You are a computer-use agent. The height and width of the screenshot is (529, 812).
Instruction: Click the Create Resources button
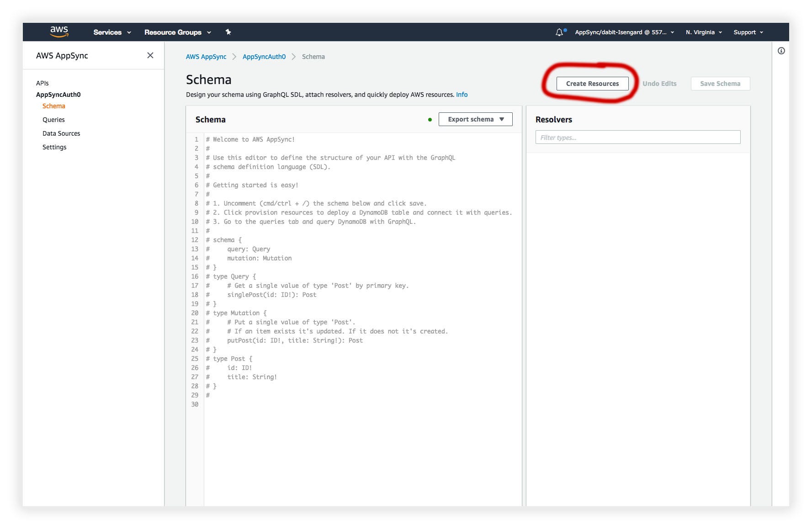[592, 84]
